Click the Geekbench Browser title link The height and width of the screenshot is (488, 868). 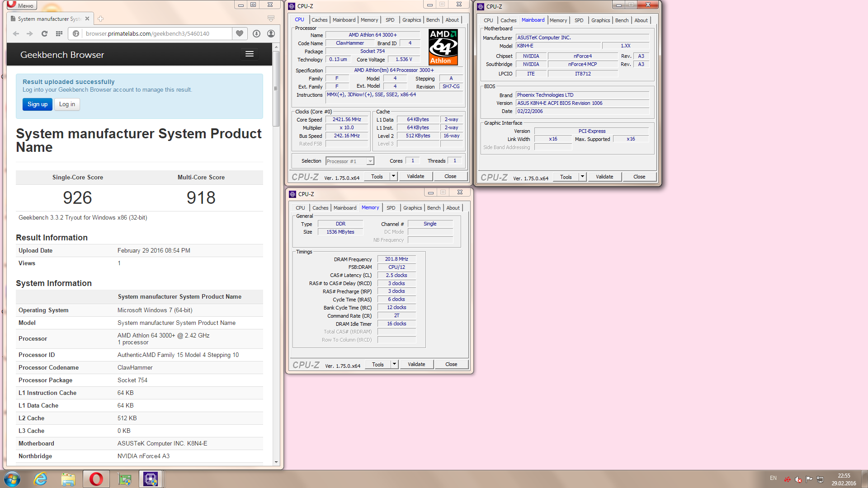62,55
